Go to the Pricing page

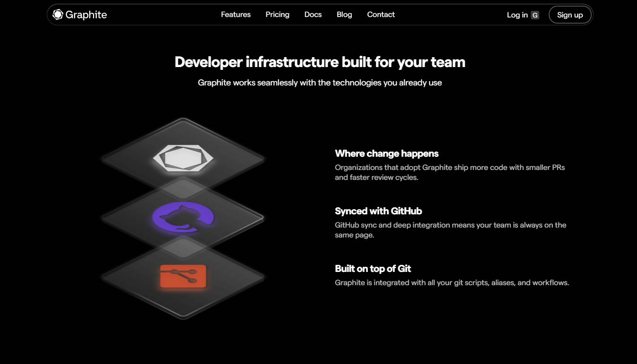[x=277, y=15]
